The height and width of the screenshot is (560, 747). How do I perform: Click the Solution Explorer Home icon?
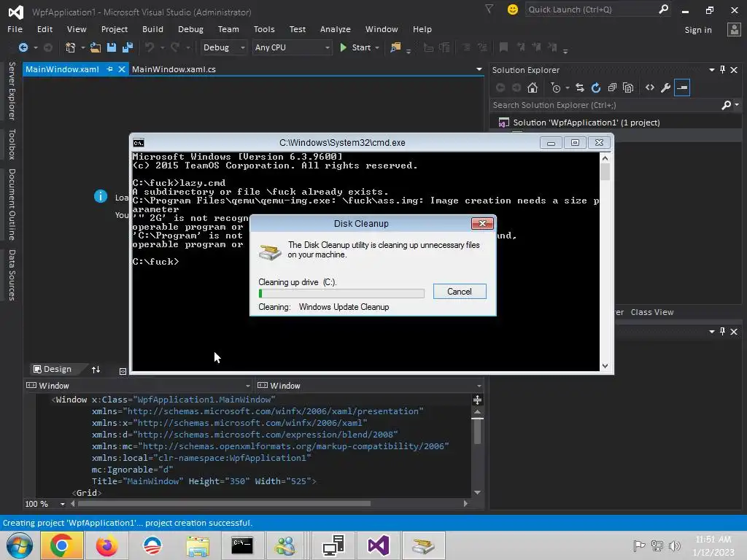pos(533,87)
